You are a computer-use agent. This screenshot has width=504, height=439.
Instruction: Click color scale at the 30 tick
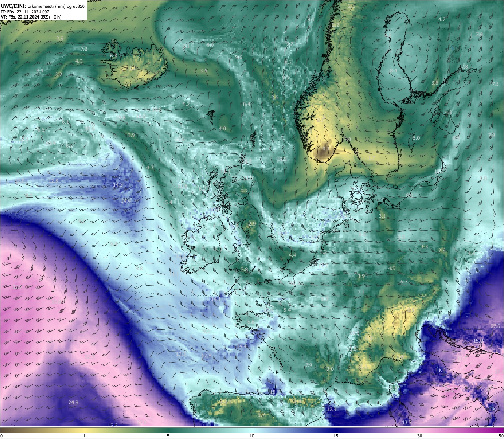click(420, 435)
